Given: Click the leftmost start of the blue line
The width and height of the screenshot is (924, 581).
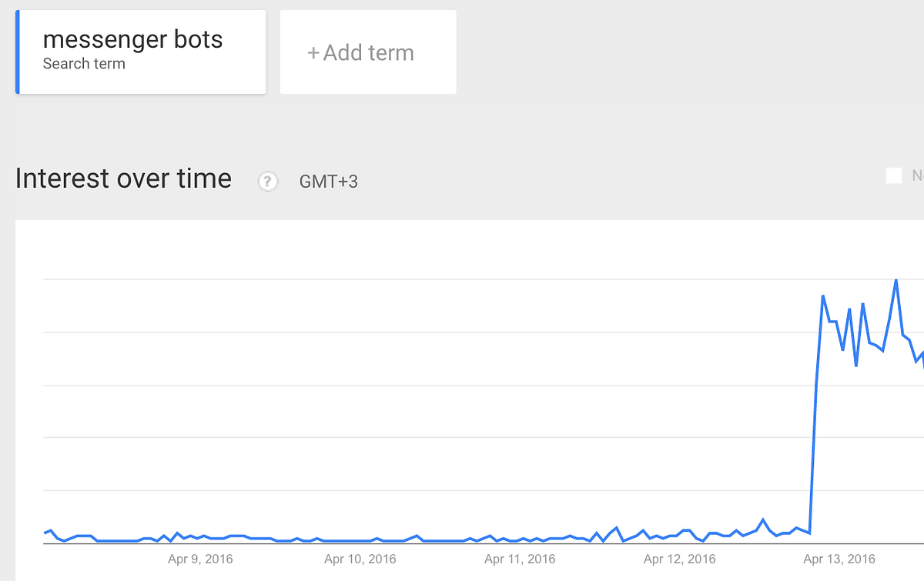Looking at the screenshot, I should pos(45,533).
